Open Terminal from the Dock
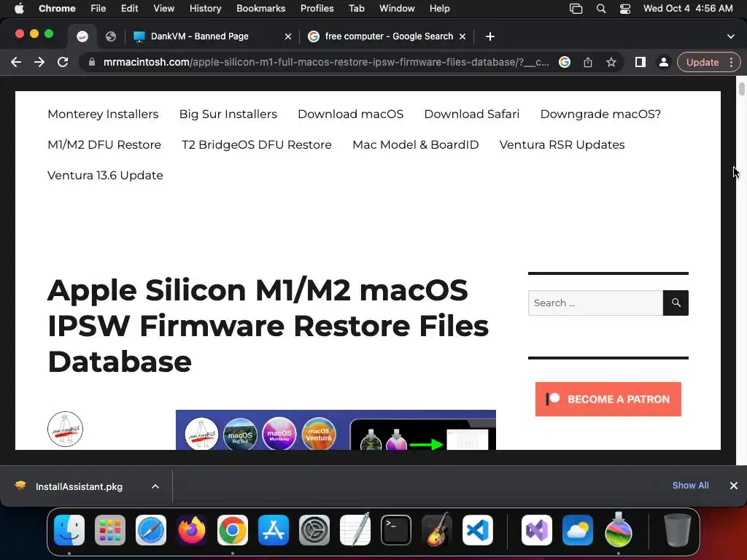This screenshot has height=560, width=747. pos(396,530)
